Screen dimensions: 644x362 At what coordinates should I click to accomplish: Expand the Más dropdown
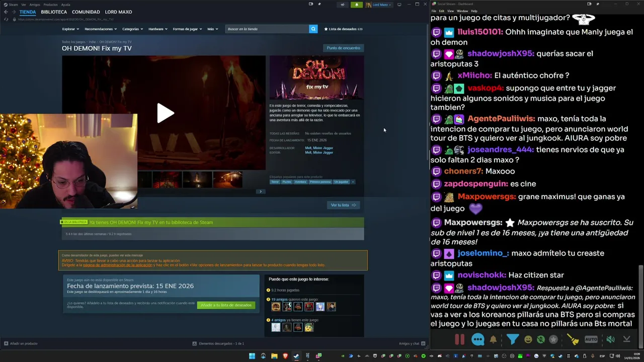click(x=212, y=29)
